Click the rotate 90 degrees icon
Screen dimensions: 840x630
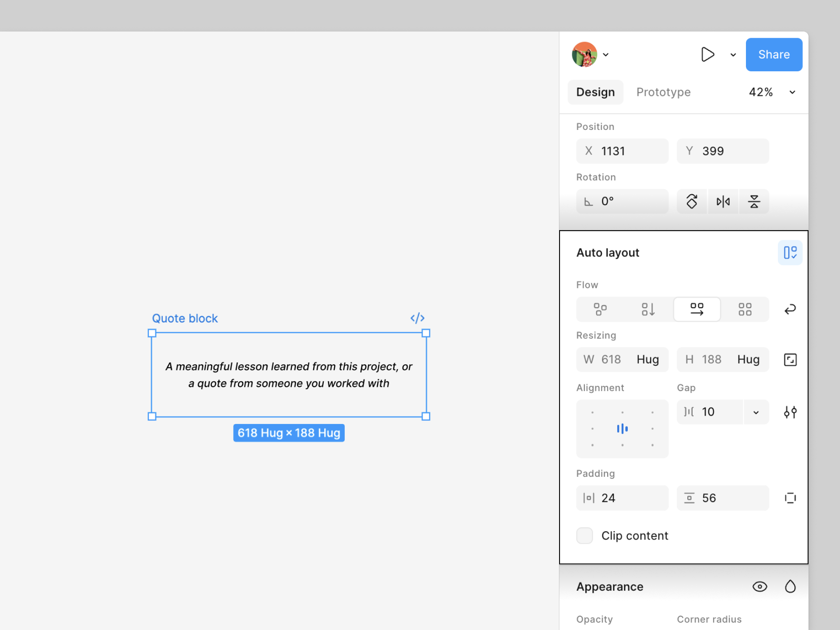[x=692, y=201]
